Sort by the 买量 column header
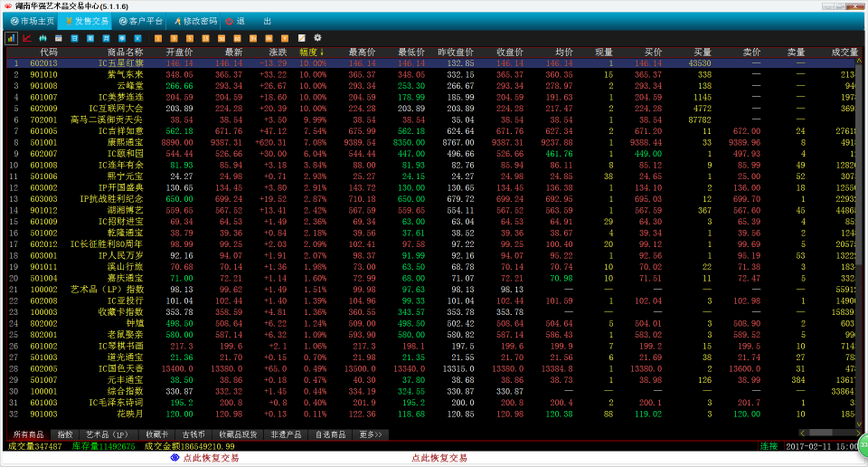The height and width of the screenshot is (467, 868). [702, 52]
